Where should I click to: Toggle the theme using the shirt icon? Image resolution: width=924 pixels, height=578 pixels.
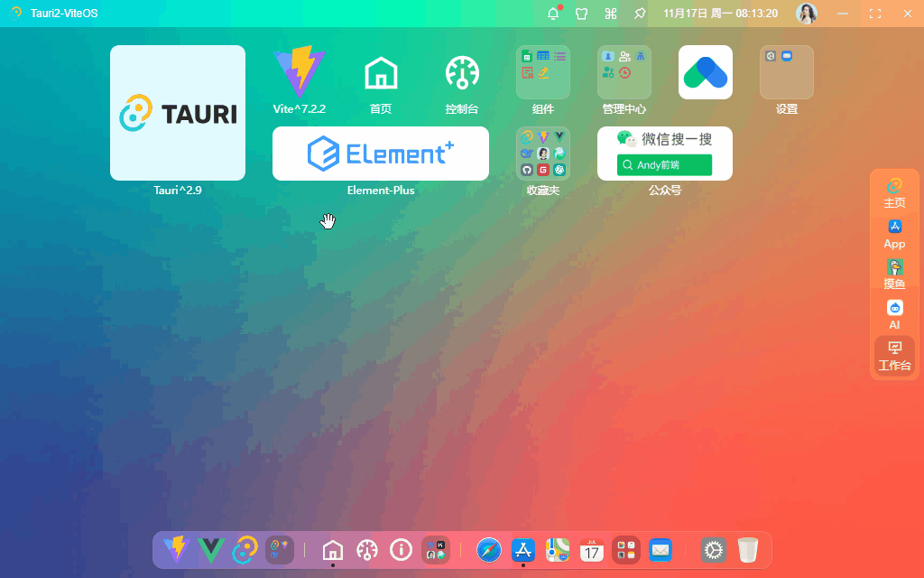click(x=582, y=14)
